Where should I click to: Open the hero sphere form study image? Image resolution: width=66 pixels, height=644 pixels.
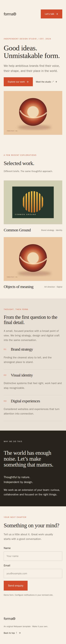[x=33, y=113]
